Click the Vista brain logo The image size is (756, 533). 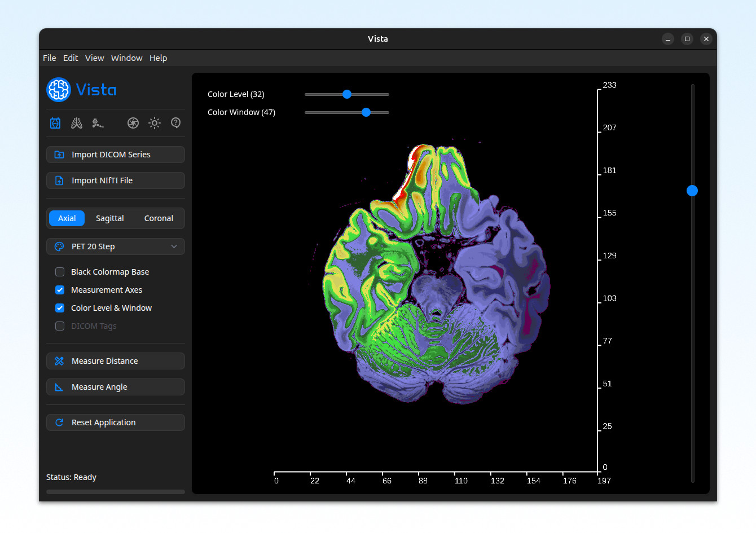point(59,90)
